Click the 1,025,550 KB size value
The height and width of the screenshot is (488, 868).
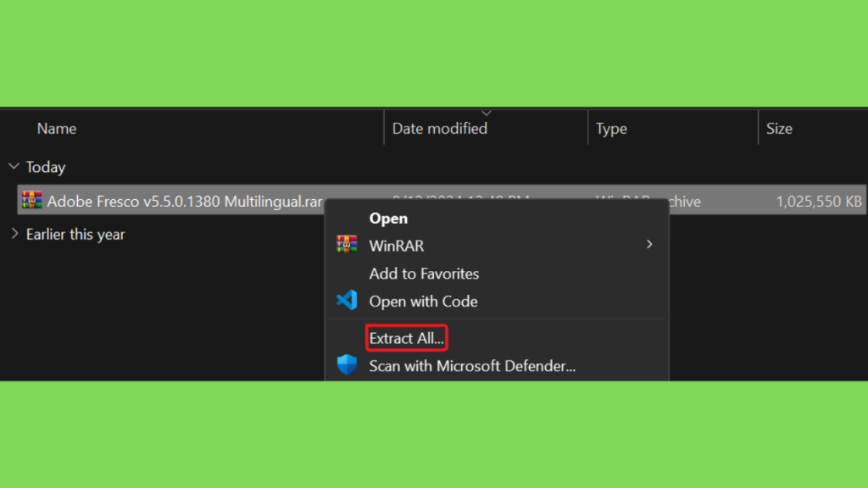(819, 202)
